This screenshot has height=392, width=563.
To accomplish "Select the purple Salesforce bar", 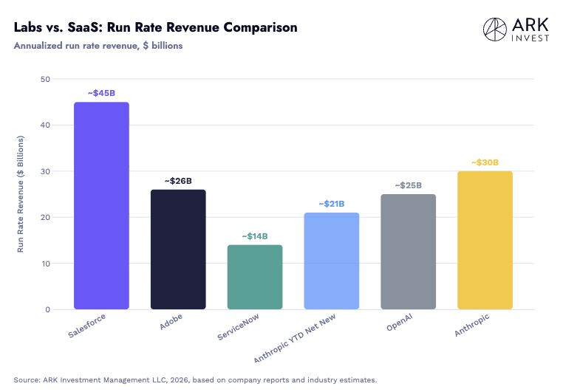I will click(102, 205).
